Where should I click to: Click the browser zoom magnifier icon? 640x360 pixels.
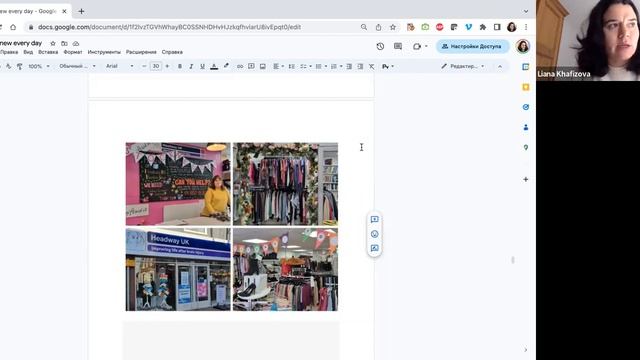point(364,27)
